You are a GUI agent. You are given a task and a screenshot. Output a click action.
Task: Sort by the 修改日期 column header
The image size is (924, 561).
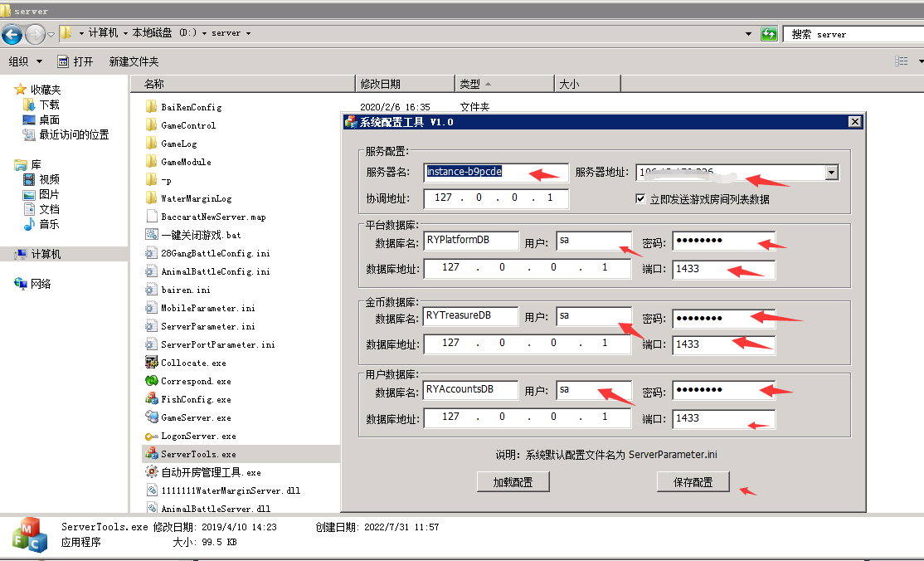(x=406, y=84)
